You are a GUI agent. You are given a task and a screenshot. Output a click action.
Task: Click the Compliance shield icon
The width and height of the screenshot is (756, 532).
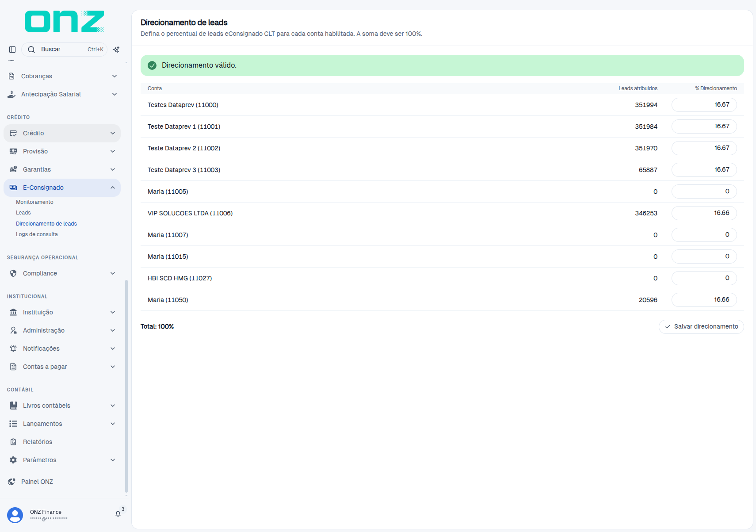pyautogui.click(x=13, y=273)
